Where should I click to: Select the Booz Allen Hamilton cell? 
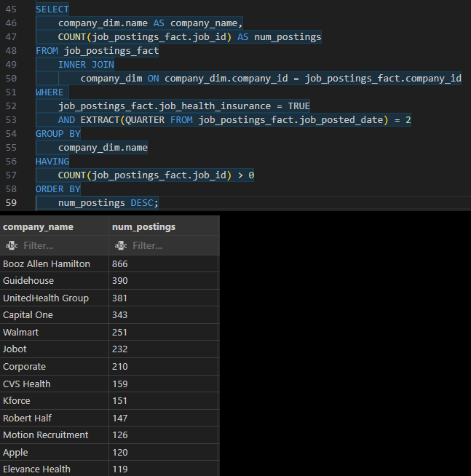[x=47, y=263]
